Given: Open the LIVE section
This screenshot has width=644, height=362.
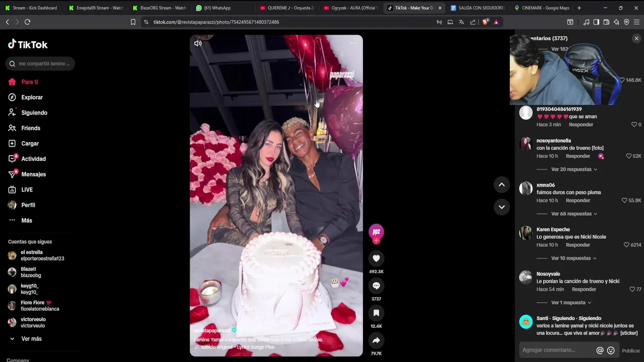Looking at the screenshot, I should (21, 190).
